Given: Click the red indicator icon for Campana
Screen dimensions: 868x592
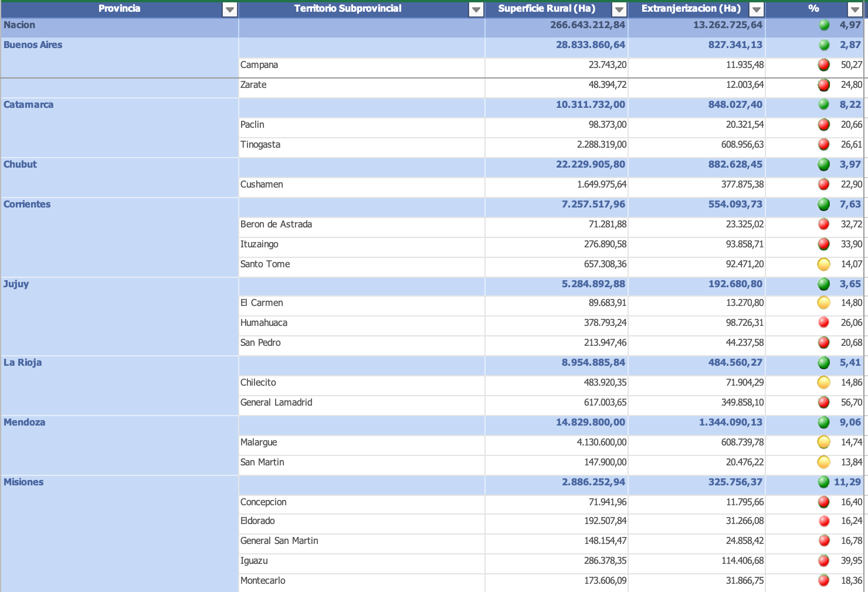Looking at the screenshot, I should (x=824, y=65).
